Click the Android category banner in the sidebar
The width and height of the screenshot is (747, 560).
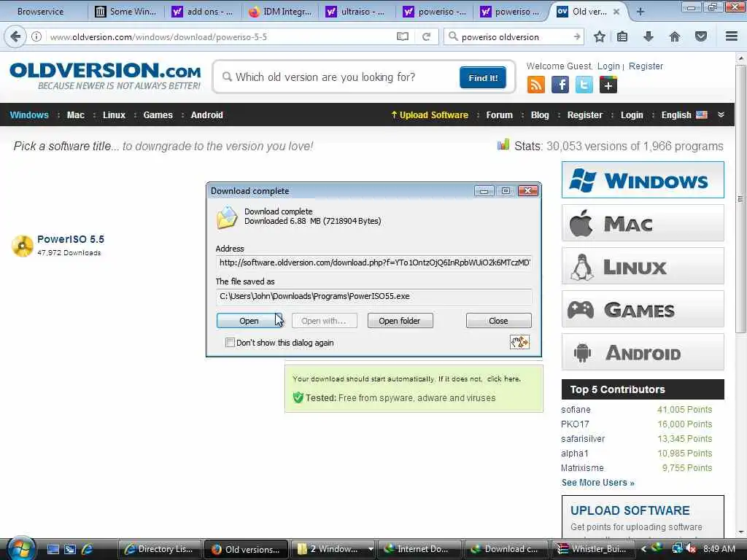643,352
